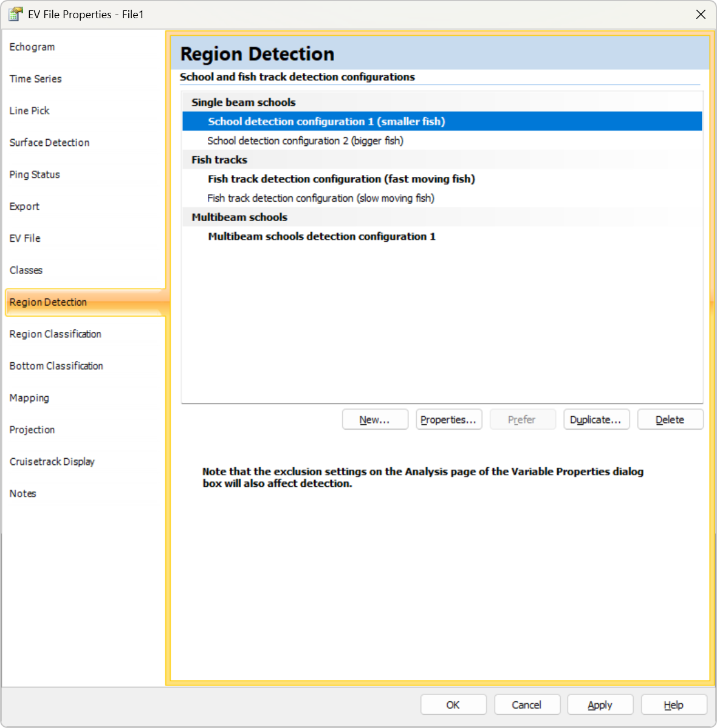Open configuration Properties...
The height and width of the screenshot is (728, 717).
449,420
